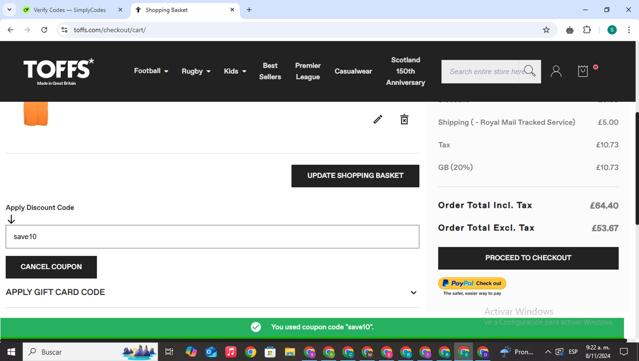Click the address bar URL
Screen dimensions: 639x361
click(x=110, y=30)
